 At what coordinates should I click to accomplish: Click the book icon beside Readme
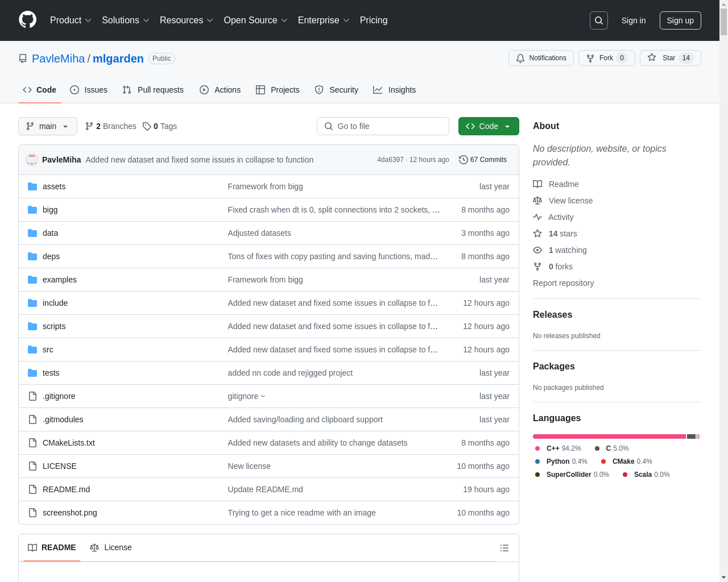tap(537, 184)
